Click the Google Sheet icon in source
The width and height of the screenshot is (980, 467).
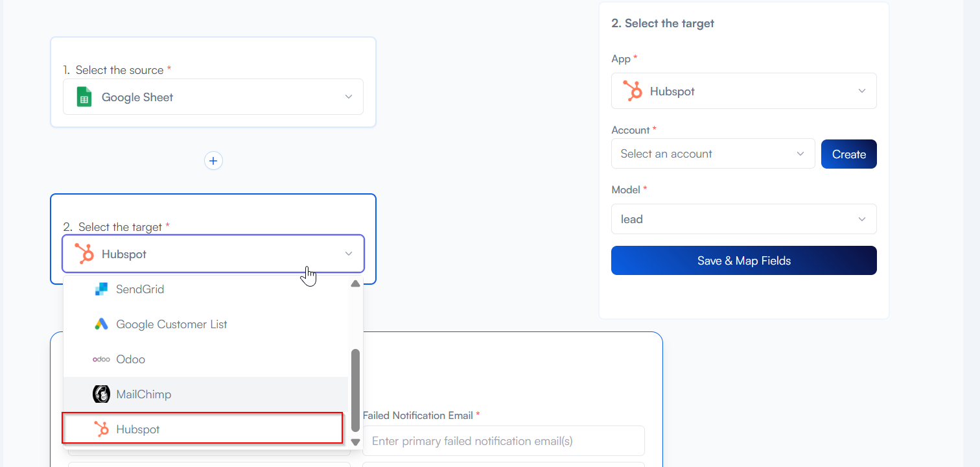click(x=84, y=97)
